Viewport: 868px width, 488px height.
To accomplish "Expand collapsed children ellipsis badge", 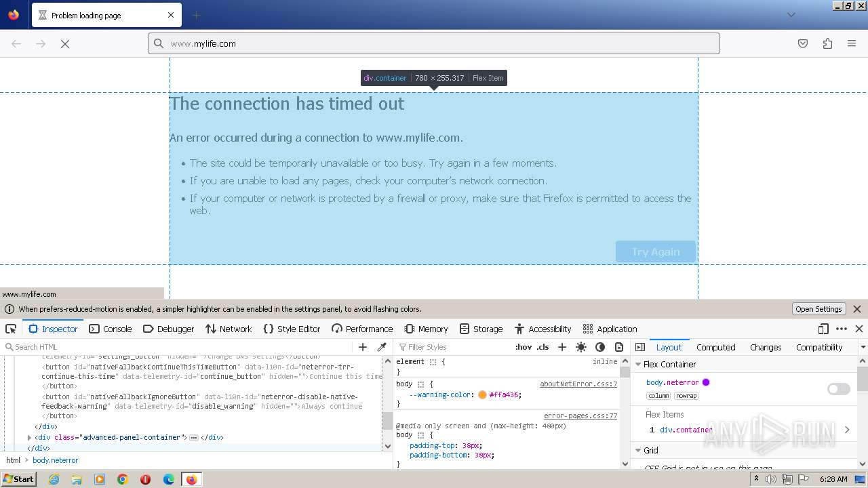I will 193,438.
